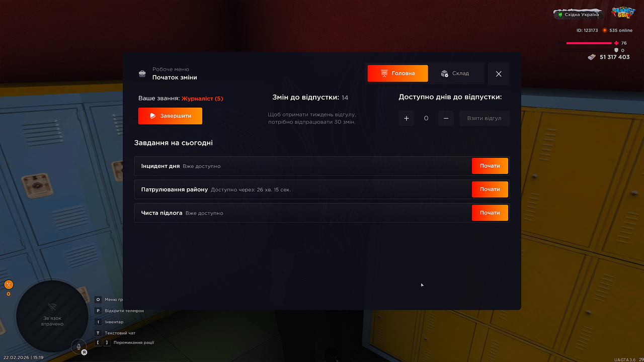Screen dimensions: 644x362
Task: Switch to the Головна tab
Action: click(397, 73)
